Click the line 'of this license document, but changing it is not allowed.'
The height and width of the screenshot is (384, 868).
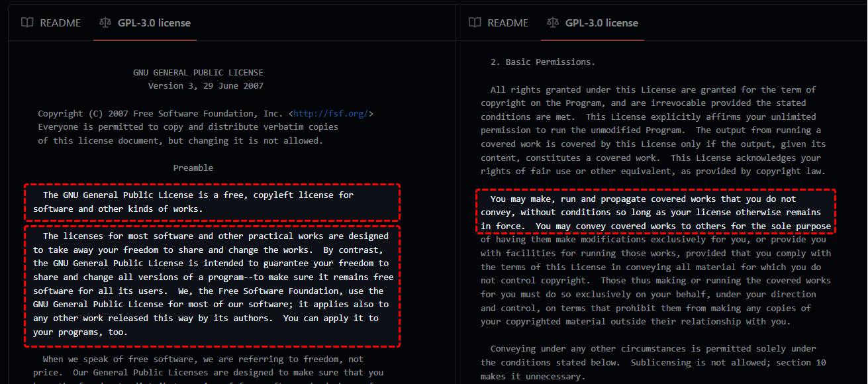click(x=180, y=141)
